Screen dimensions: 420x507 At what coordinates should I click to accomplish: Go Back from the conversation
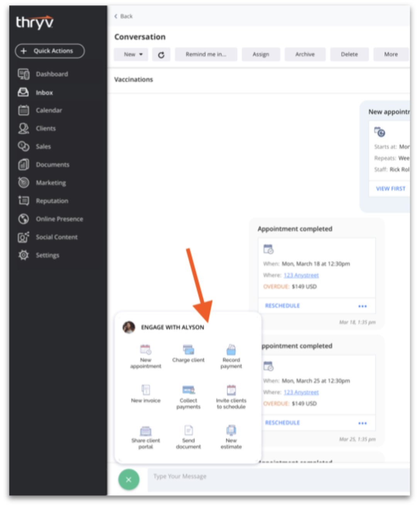(124, 16)
